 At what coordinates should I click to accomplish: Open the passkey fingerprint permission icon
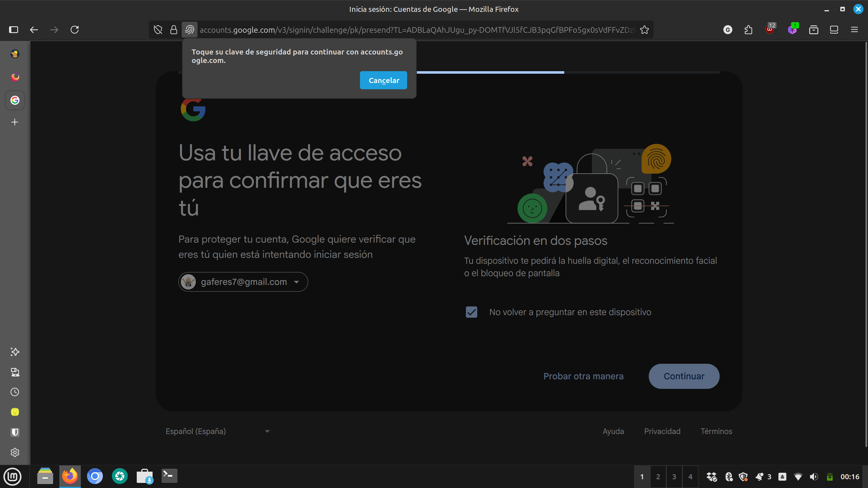(189, 30)
